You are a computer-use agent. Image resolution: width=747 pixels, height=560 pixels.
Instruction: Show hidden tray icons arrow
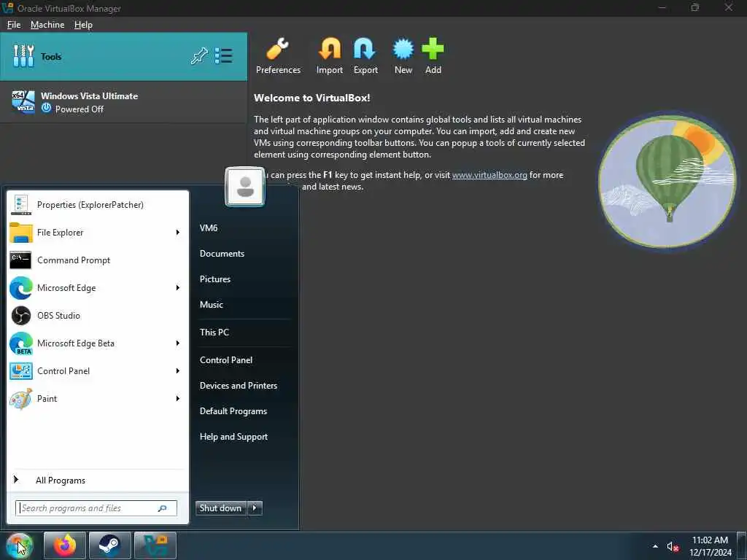pos(655,546)
